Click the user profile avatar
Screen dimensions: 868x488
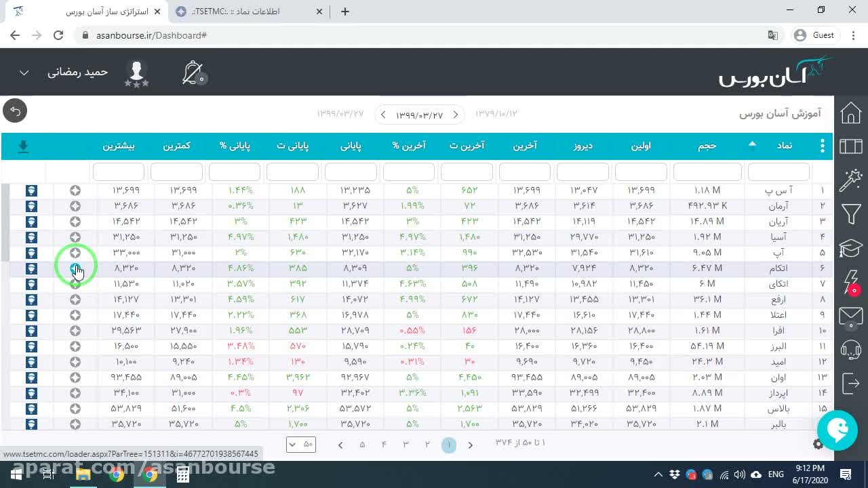pyautogui.click(x=136, y=73)
